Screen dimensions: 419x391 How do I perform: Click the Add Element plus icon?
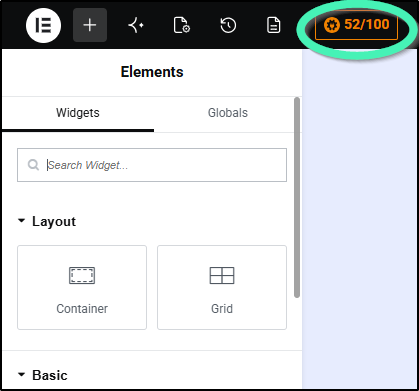tap(90, 25)
